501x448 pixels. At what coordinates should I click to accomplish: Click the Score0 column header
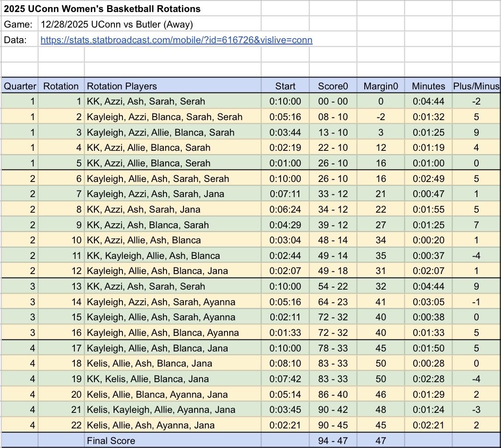coord(333,86)
